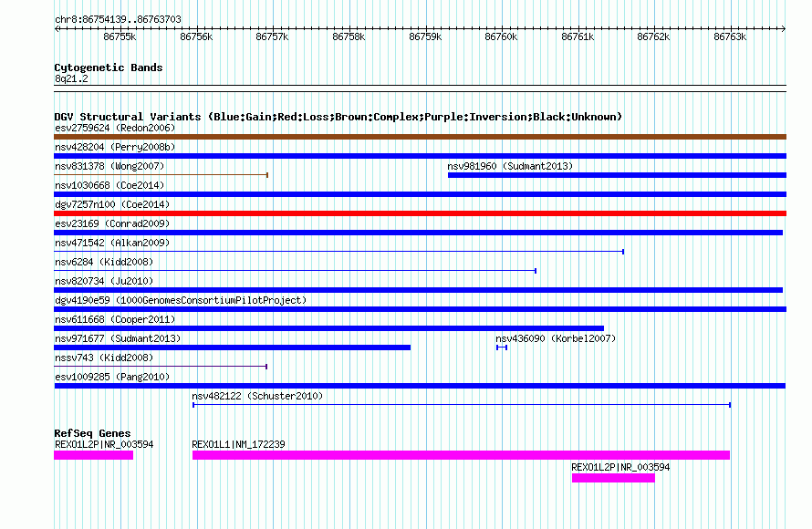812x529 pixels.
Task: Open dgv7257n100 (Coe2014) label
Action: tap(112, 204)
